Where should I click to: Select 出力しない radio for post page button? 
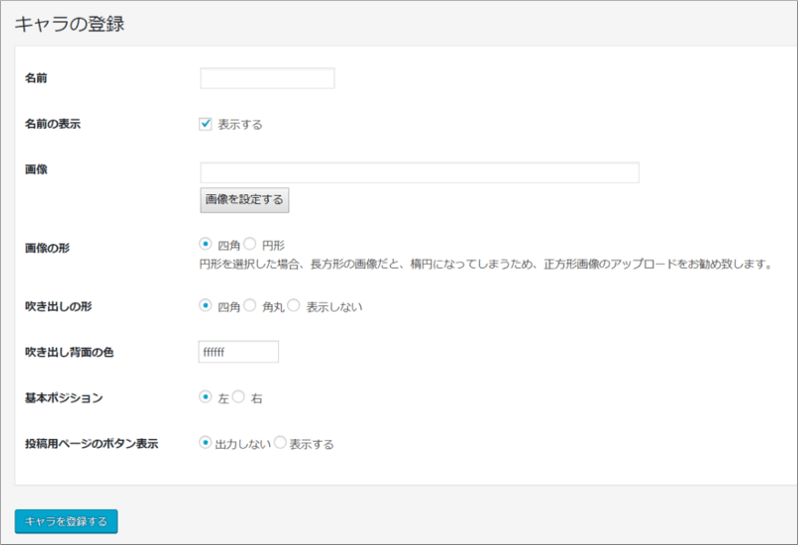pos(205,443)
